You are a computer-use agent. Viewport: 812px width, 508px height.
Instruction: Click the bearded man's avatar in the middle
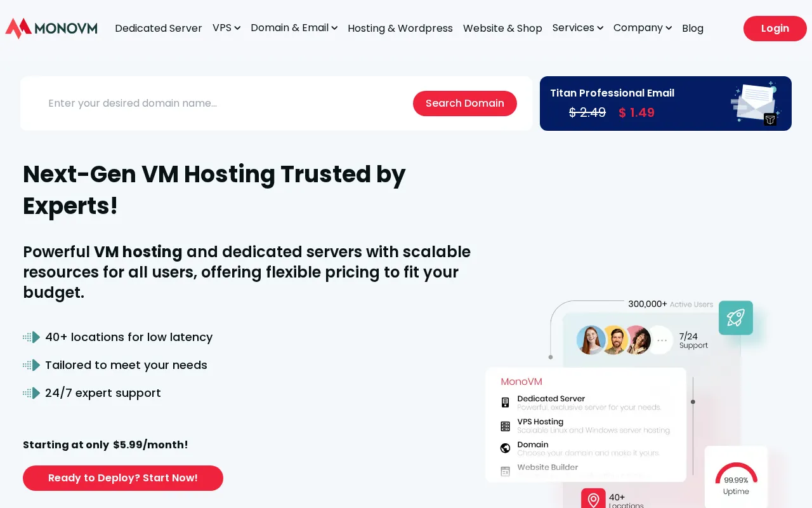614,340
